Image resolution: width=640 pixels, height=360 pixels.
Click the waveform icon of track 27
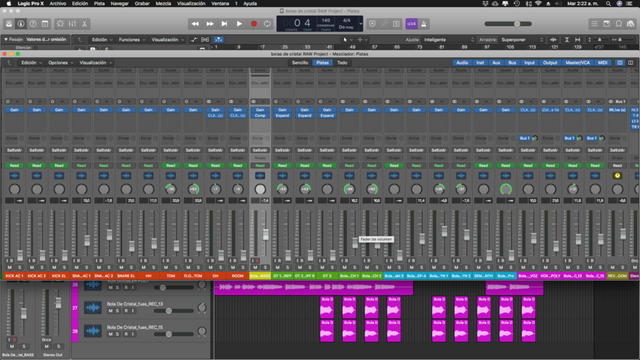(93, 307)
